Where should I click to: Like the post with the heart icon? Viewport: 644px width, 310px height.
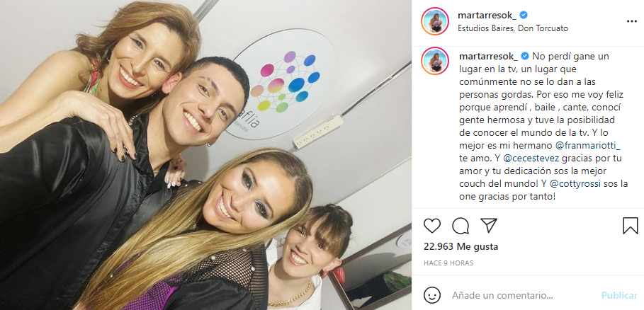(x=431, y=226)
